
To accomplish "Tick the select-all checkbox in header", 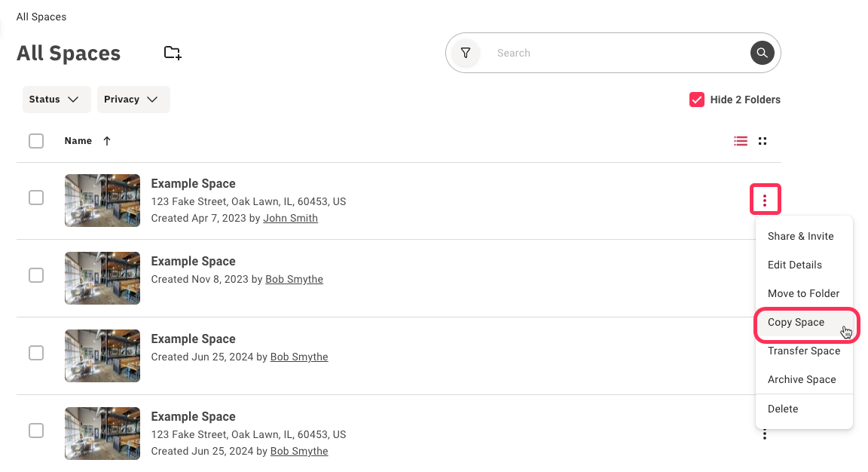I will pos(36,141).
